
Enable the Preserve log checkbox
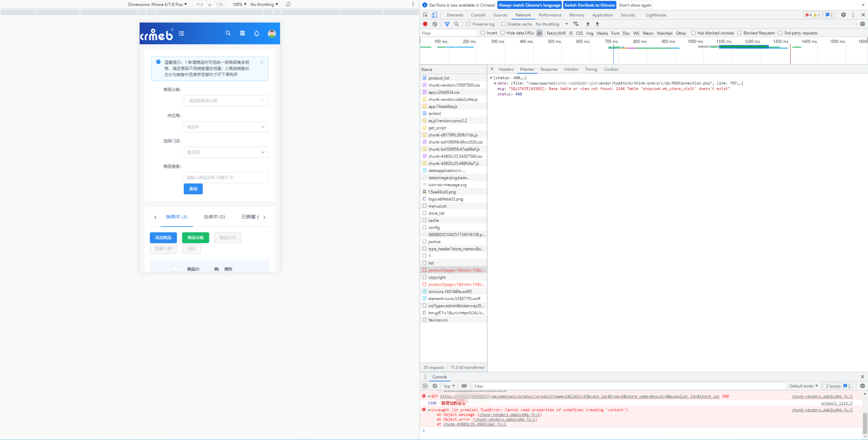pos(468,24)
